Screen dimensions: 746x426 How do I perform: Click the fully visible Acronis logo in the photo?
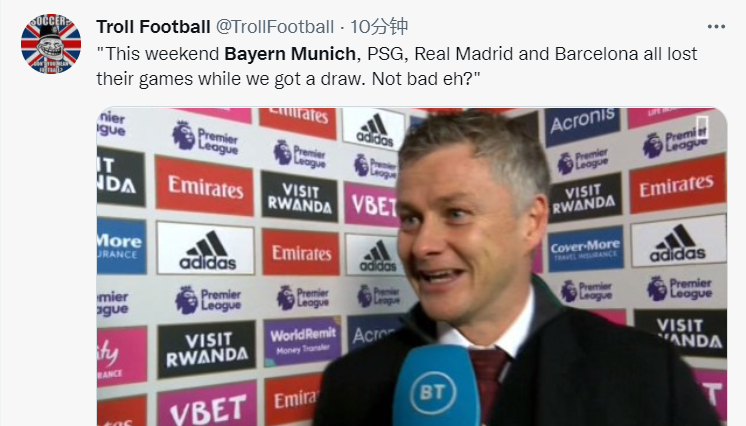click(582, 126)
